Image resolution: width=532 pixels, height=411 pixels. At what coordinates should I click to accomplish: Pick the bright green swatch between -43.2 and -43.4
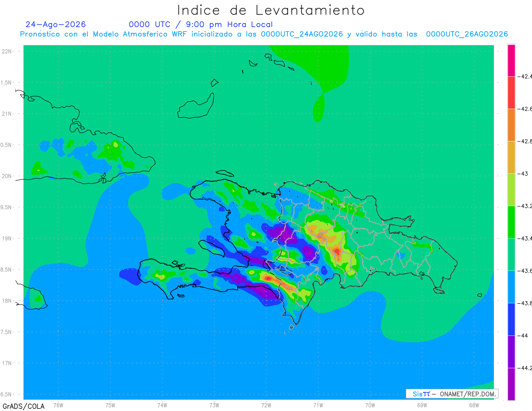[511, 222]
